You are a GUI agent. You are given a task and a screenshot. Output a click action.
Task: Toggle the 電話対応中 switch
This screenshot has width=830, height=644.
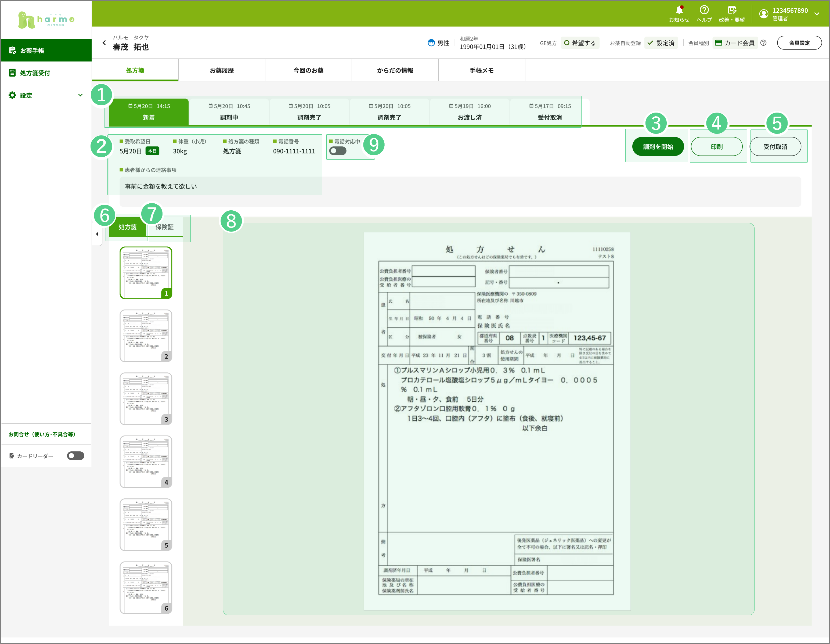pyautogui.click(x=338, y=151)
